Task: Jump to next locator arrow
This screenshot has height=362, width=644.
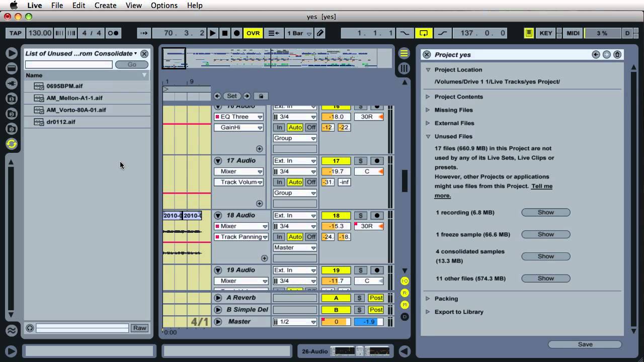Action: (247, 96)
